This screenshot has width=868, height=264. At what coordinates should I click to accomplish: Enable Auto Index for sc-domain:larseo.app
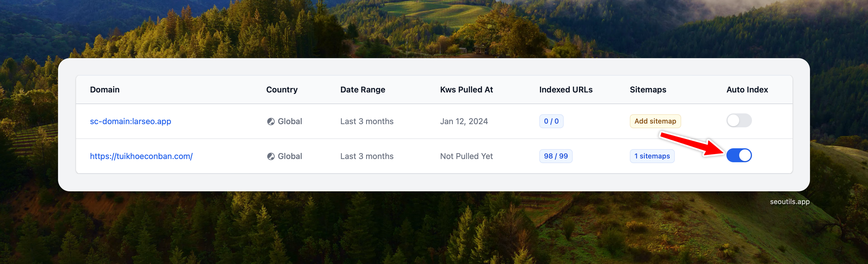click(x=739, y=121)
